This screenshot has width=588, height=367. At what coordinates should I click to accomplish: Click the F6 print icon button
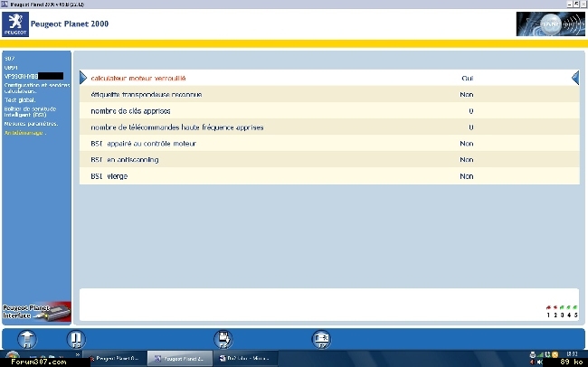point(223,339)
